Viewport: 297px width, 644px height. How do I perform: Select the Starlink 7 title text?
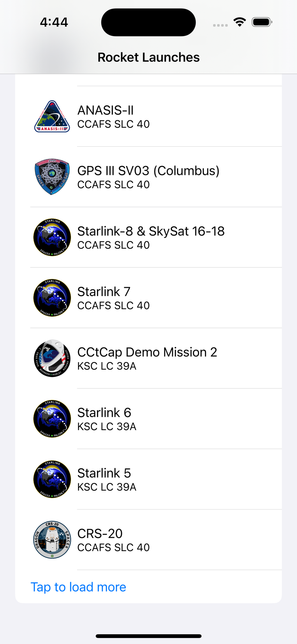pos(104,292)
